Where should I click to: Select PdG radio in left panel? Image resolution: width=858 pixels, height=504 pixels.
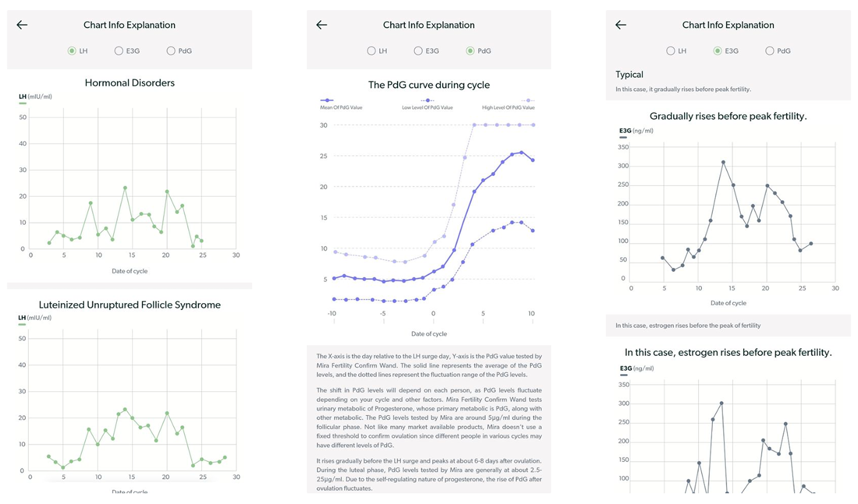[x=170, y=51]
